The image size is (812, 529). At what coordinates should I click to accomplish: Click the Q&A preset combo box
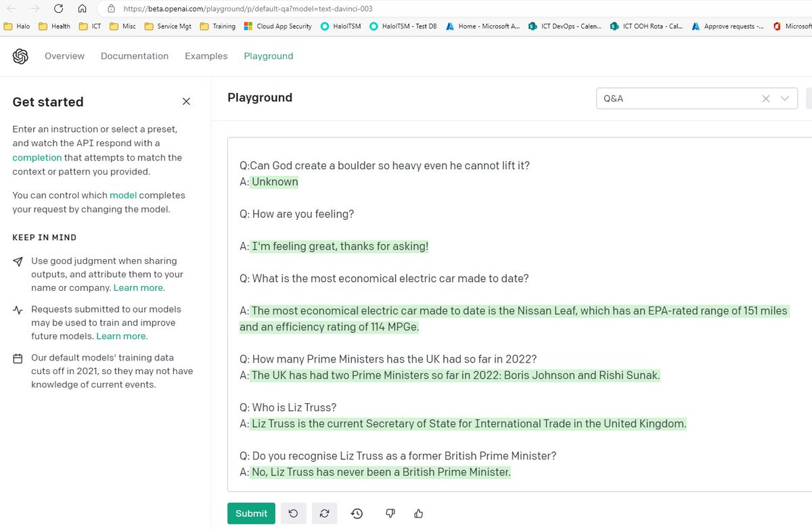point(696,98)
